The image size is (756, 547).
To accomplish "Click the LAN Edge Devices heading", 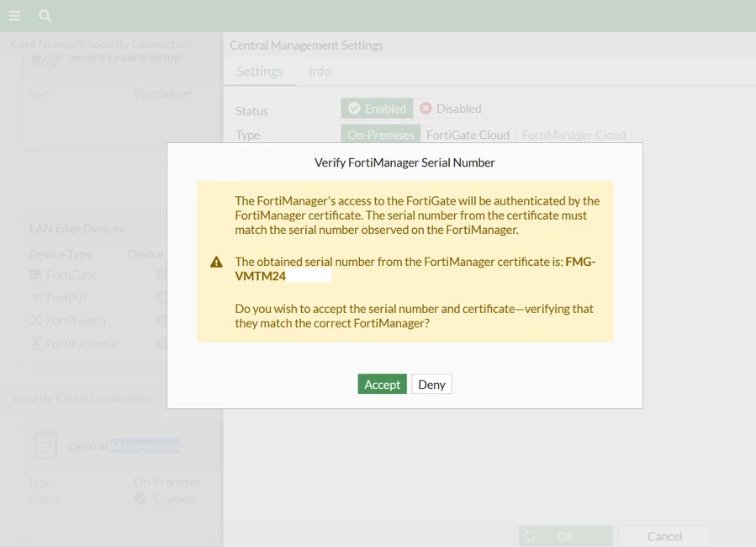I will click(77, 228).
